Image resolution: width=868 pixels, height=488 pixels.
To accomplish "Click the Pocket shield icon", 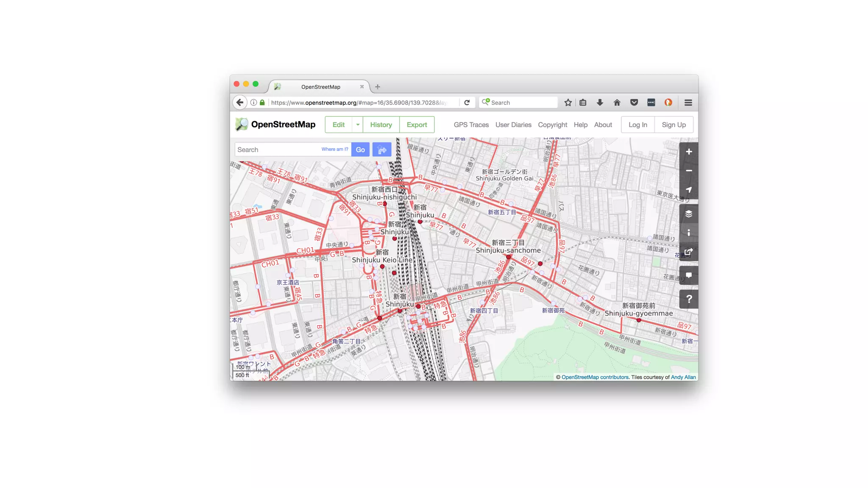I will (x=634, y=103).
